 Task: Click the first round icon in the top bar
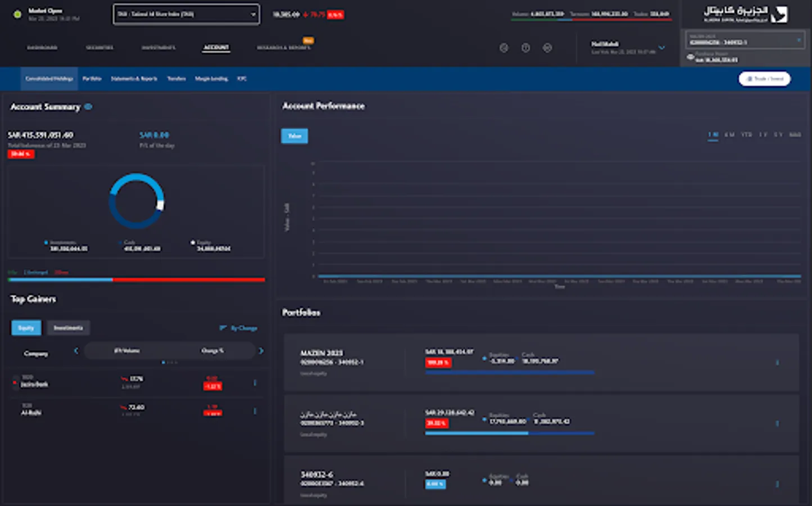(x=503, y=48)
